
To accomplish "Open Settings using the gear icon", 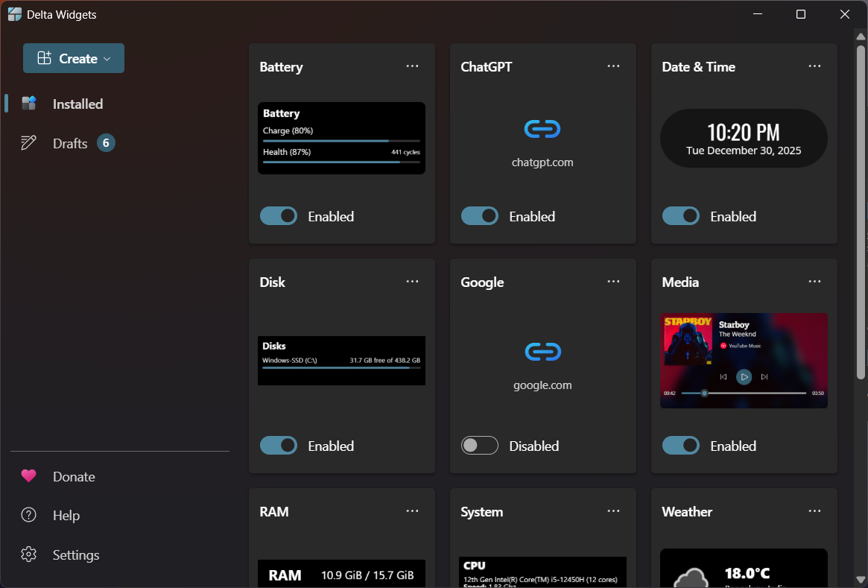I will 29,554.
